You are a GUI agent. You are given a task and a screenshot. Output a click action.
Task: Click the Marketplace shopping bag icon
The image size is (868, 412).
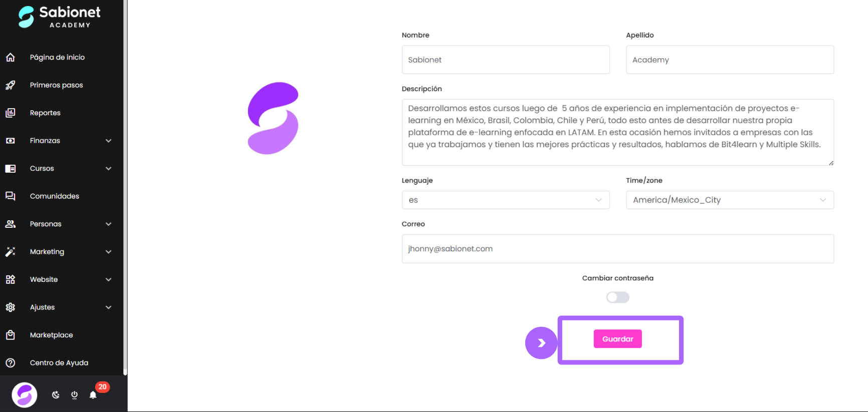click(x=11, y=335)
